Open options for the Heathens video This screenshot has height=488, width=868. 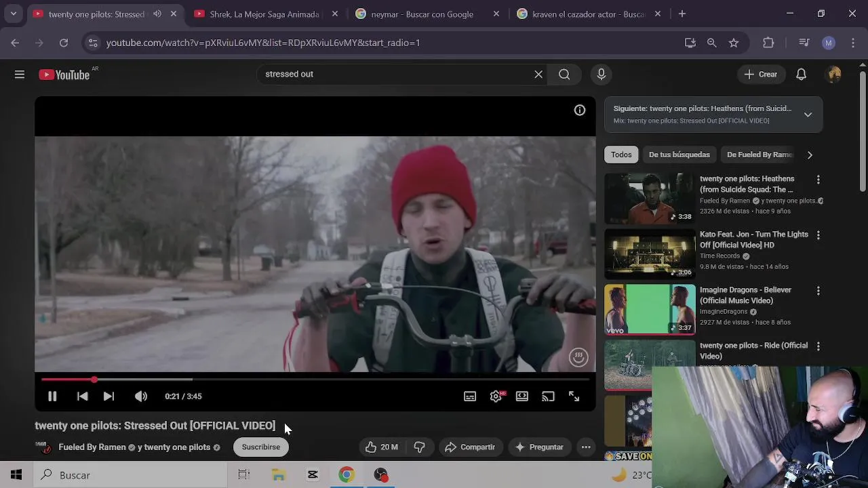(818, 180)
